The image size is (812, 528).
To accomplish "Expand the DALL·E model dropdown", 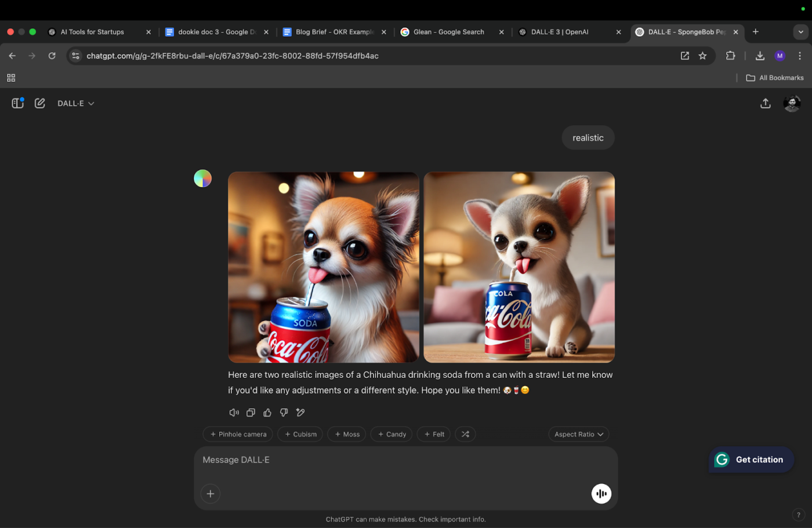I will (75, 103).
